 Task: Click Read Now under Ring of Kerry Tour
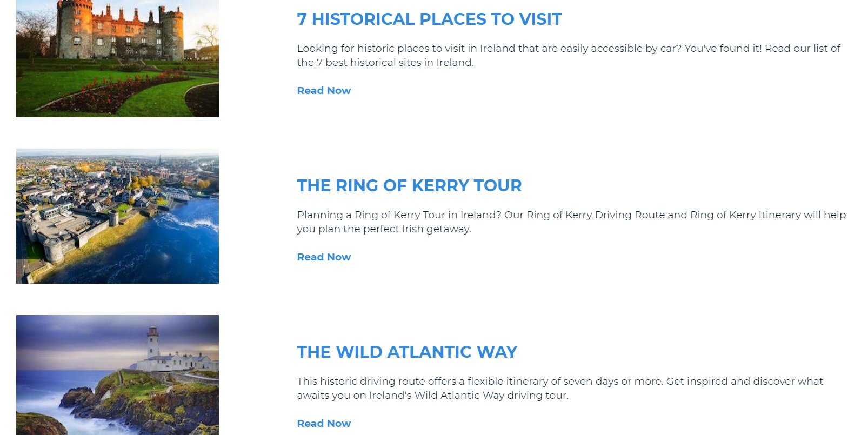324,257
